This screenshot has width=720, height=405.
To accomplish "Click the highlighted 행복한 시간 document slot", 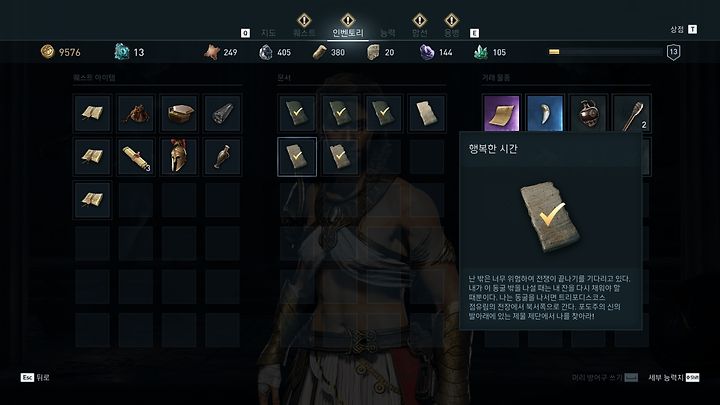I will pyautogui.click(x=297, y=157).
